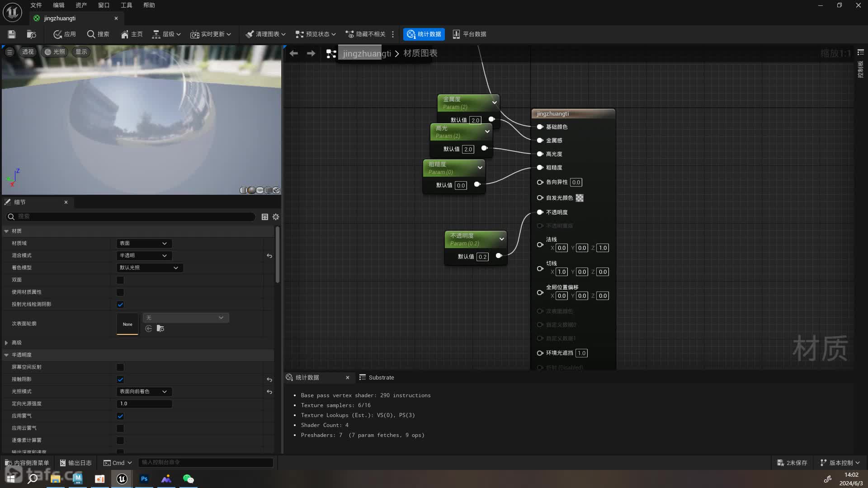This screenshot has width=868, height=488.
Task: Open the 编辑 edit menu
Action: tap(59, 5)
